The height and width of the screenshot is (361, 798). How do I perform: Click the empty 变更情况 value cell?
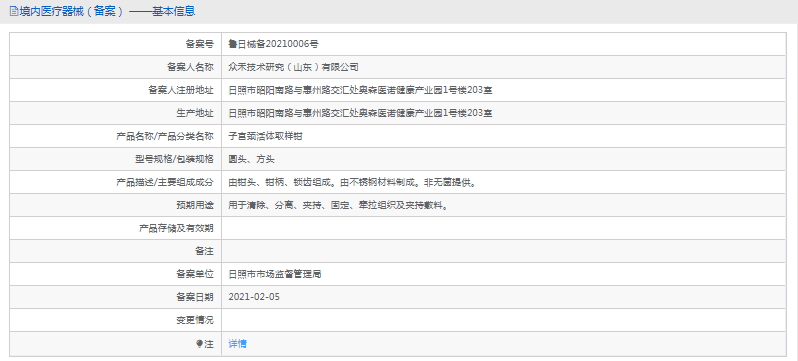pyautogui.click(x=504, y=320)
